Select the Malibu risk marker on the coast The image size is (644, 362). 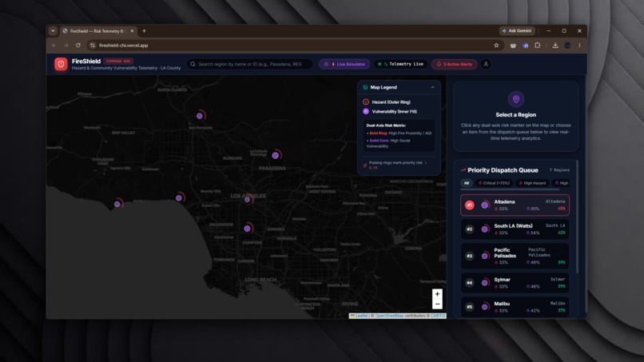[118, 204]
